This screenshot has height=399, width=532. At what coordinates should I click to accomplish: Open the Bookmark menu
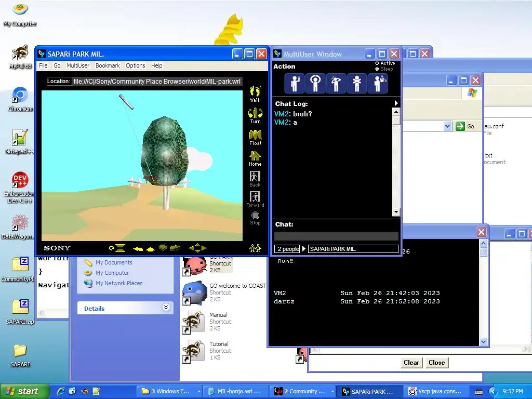pos(108,65)
